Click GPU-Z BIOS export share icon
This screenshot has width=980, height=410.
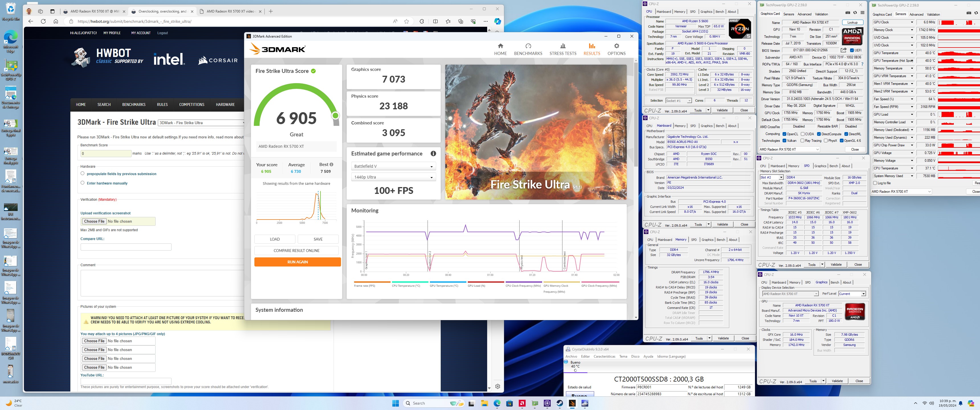tap(844, 50)
